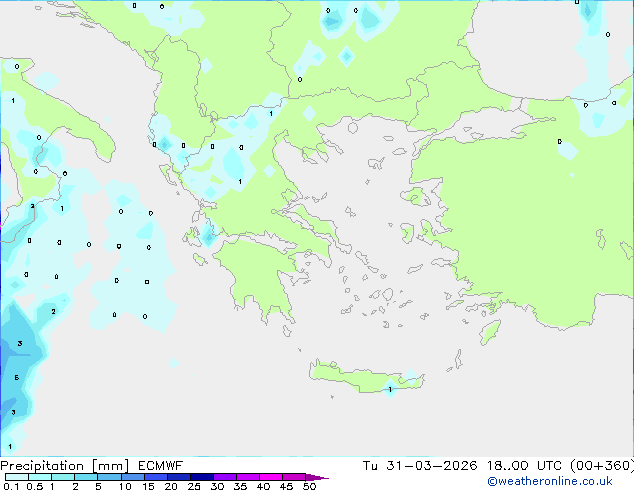This screenshot has height=490, width=634.
Task: Click the '35' legend label
Action: tap(240, 486)
